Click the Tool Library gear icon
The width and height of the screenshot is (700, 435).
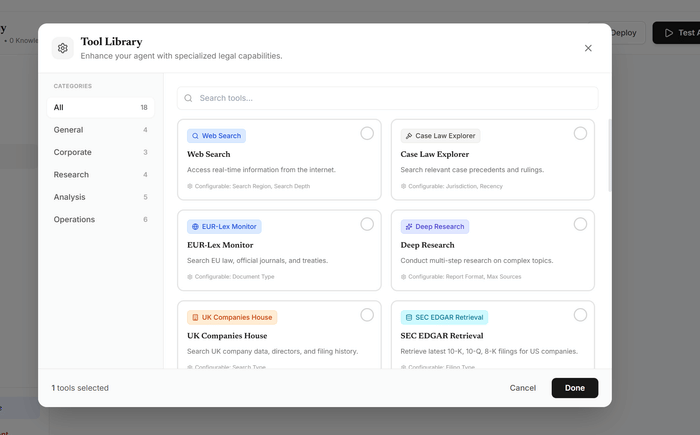coord(63,48)
